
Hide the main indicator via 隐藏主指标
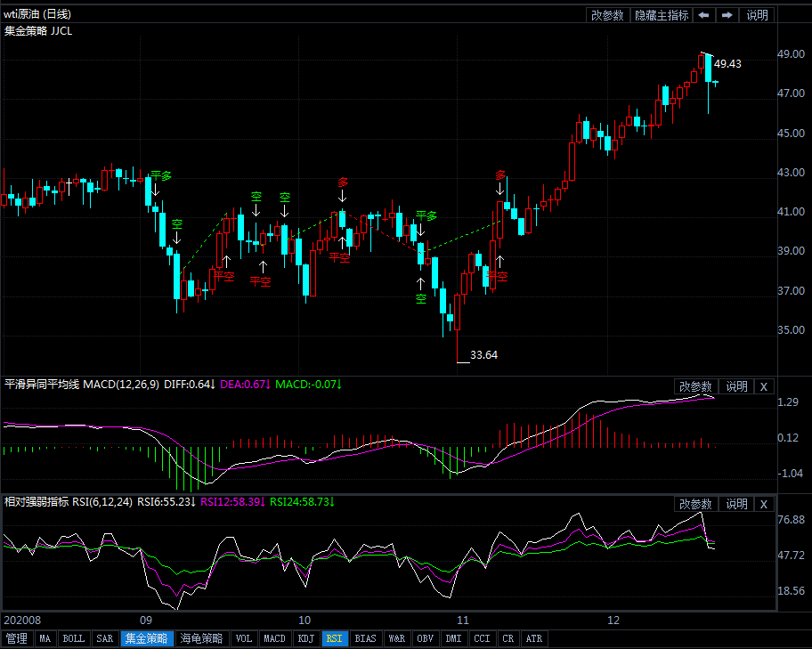coord(661,15)
